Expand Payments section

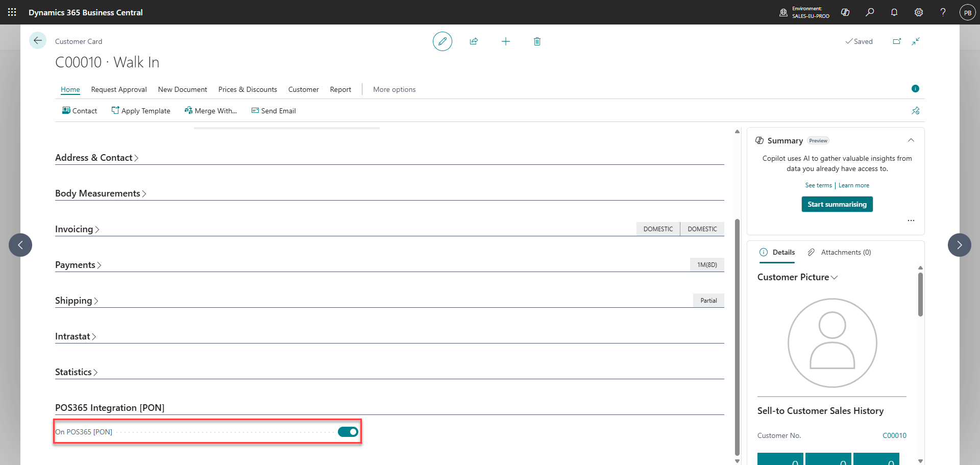click(x=78, y=265)
